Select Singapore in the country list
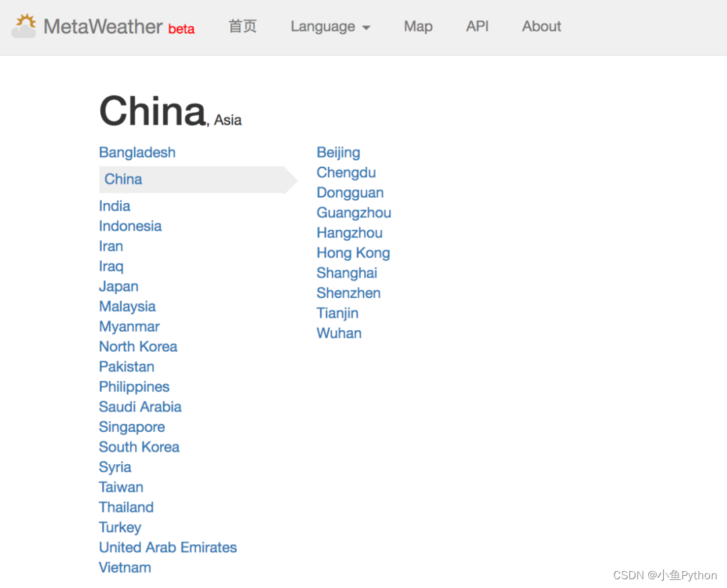 (132, 427)
